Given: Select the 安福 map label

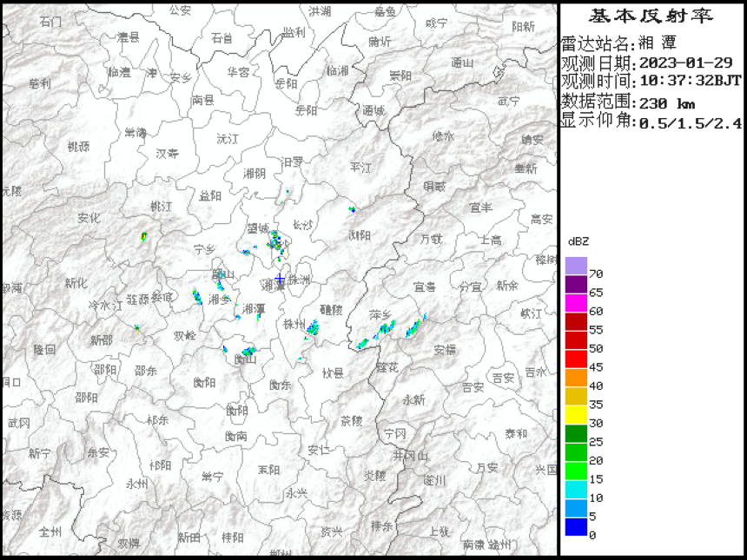Looking at the screenshot, I should point(445,350).
